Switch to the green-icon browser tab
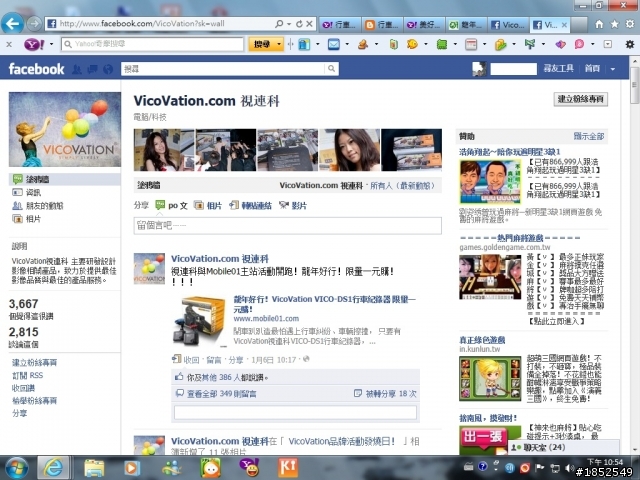The height and width of the screenshot is (480, 640). (x=467, y=25)
